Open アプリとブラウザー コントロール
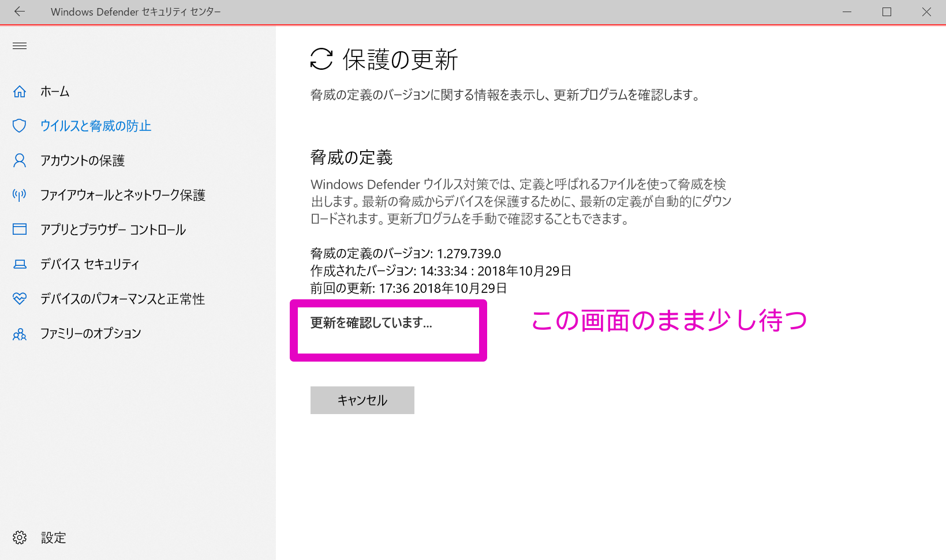This screenshot has width=946, height=560. pyautogui.click(x=113, y=230)
